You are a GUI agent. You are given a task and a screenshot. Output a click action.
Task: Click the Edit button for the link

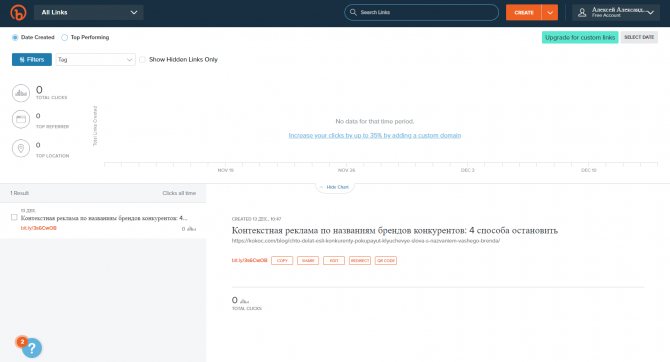[x=334, y=260]
